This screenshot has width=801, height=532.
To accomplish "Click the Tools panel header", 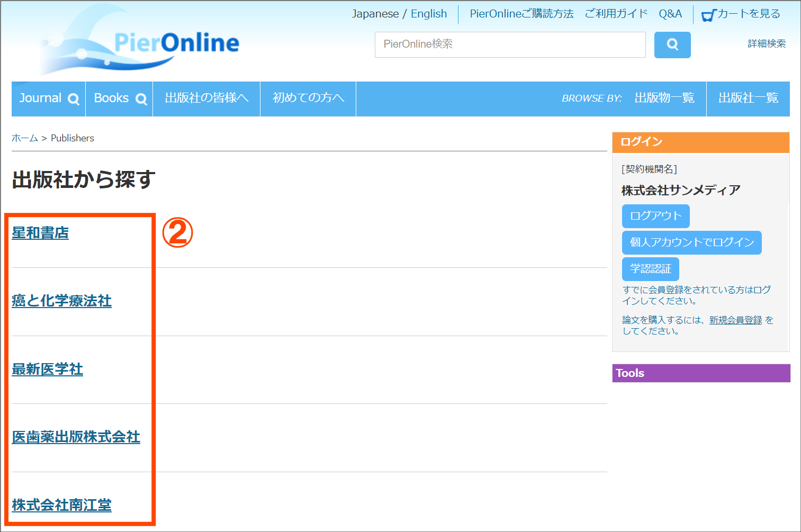I will tap(701, 373).
